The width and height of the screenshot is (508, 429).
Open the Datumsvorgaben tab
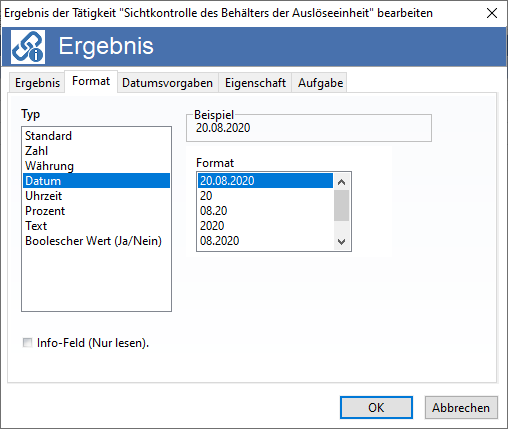(x=167, y=83)
